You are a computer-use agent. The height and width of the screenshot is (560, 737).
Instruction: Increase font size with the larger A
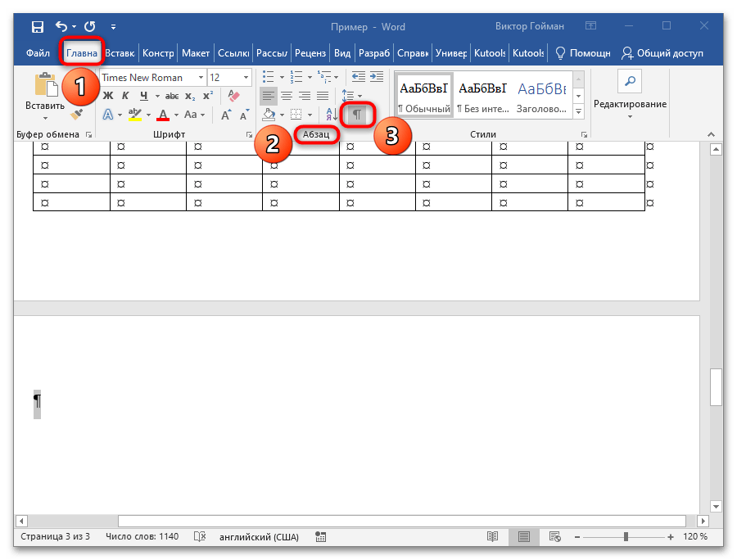pos(226,115)
